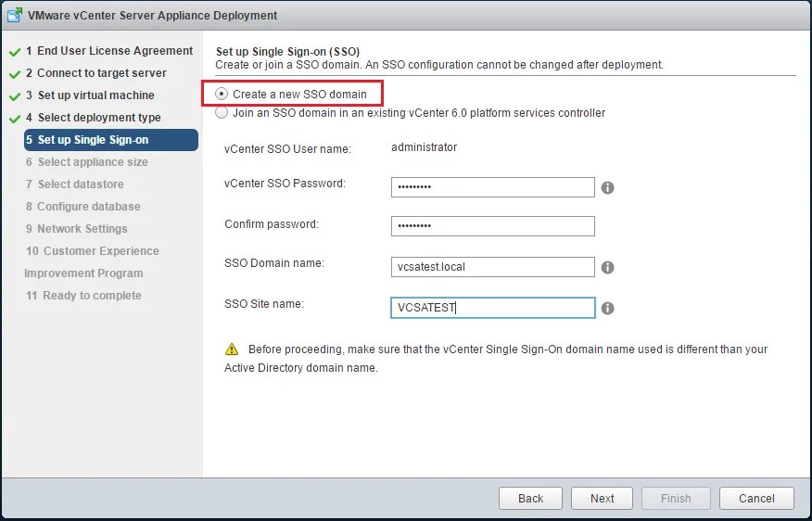Open step 5 Set up Single Sign-on
812x521 pixels.
pyautogui.click(x=93, y=140)
